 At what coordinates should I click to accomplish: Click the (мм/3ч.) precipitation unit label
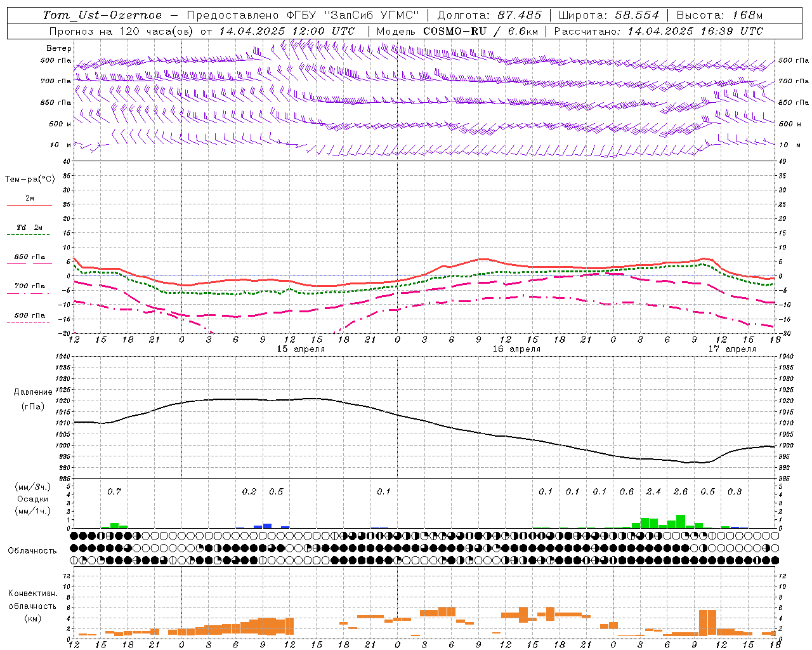33,487
